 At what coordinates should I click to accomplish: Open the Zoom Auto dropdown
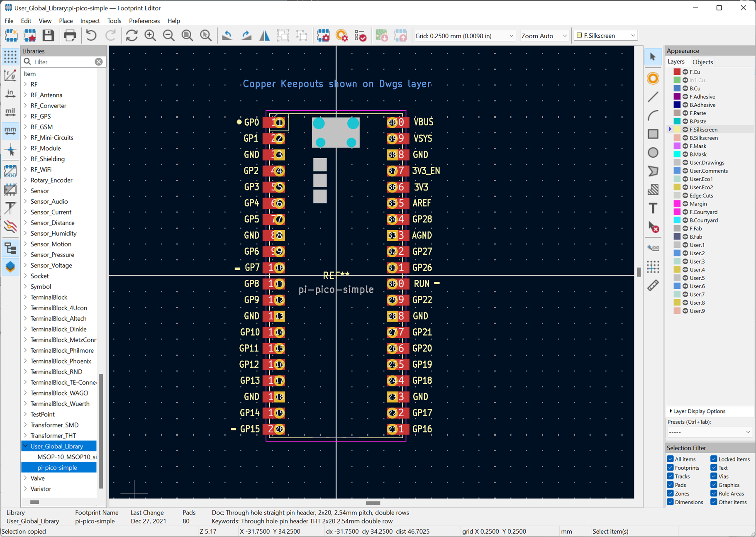(x=544, y=36)
